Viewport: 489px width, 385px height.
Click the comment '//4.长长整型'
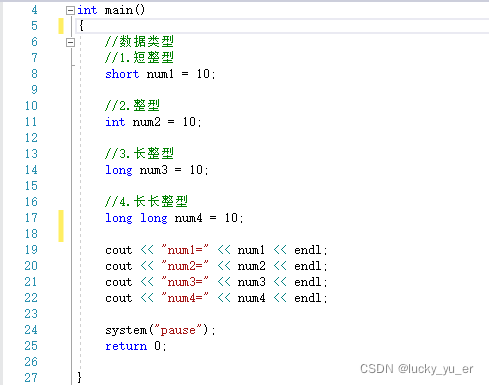point(146,202)
